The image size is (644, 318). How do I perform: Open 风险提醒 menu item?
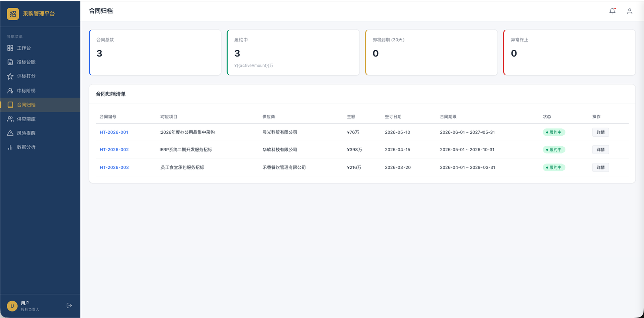coord(40,133)
